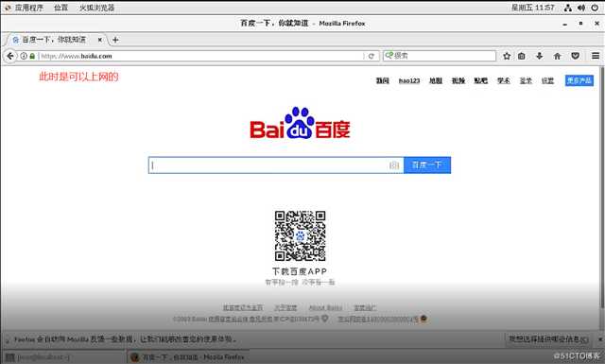
Task: Click the Firefox data-sharing choice button
Action: (548, 339)
